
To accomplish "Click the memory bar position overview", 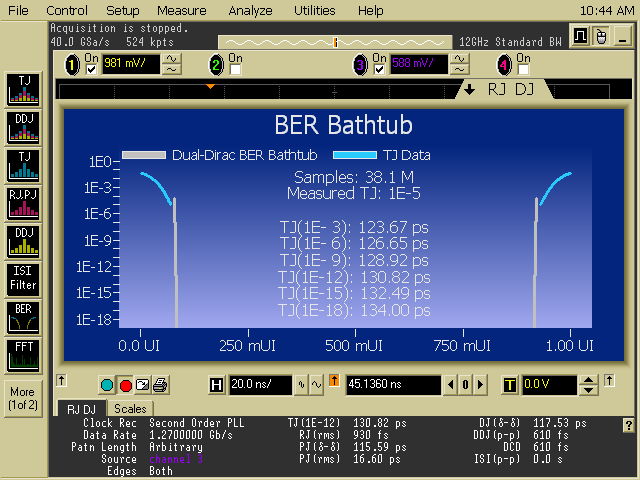I will pos(335,42).
